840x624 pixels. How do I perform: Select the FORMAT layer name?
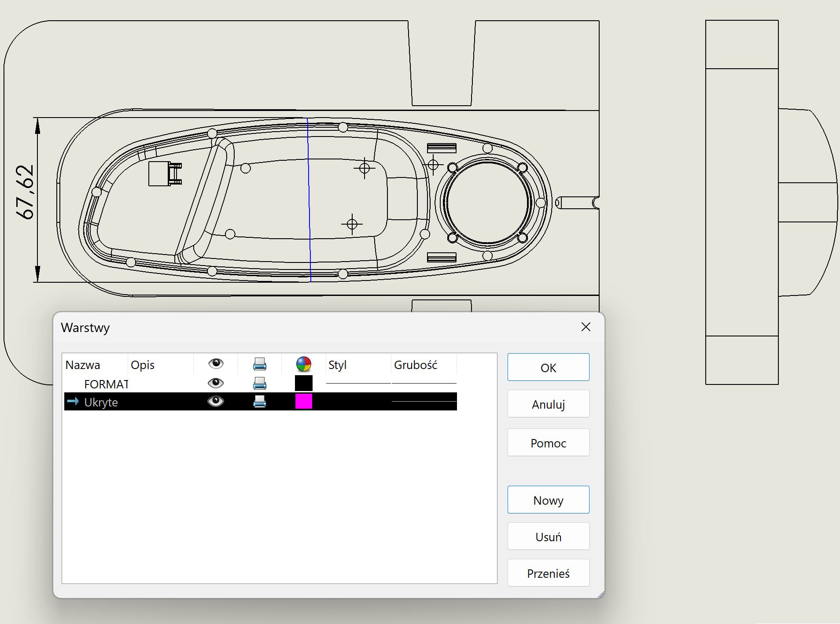tap(106, 384)
